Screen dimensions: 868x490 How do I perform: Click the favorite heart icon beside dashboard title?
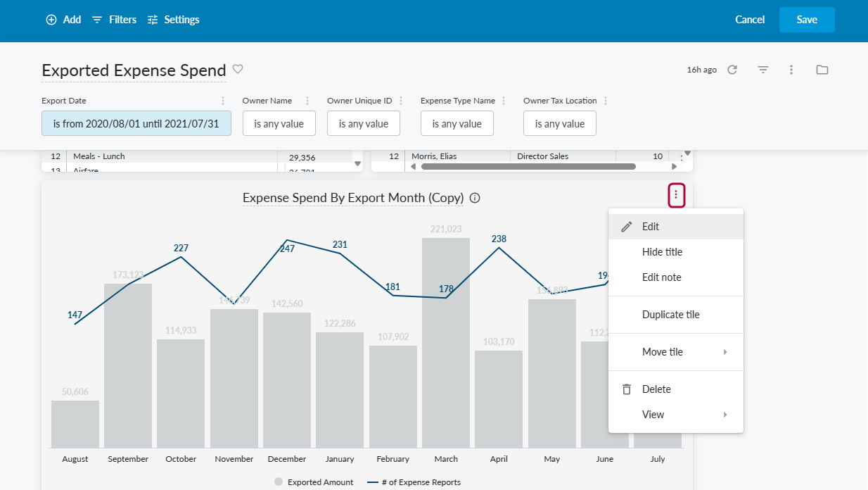pos(238,69)
